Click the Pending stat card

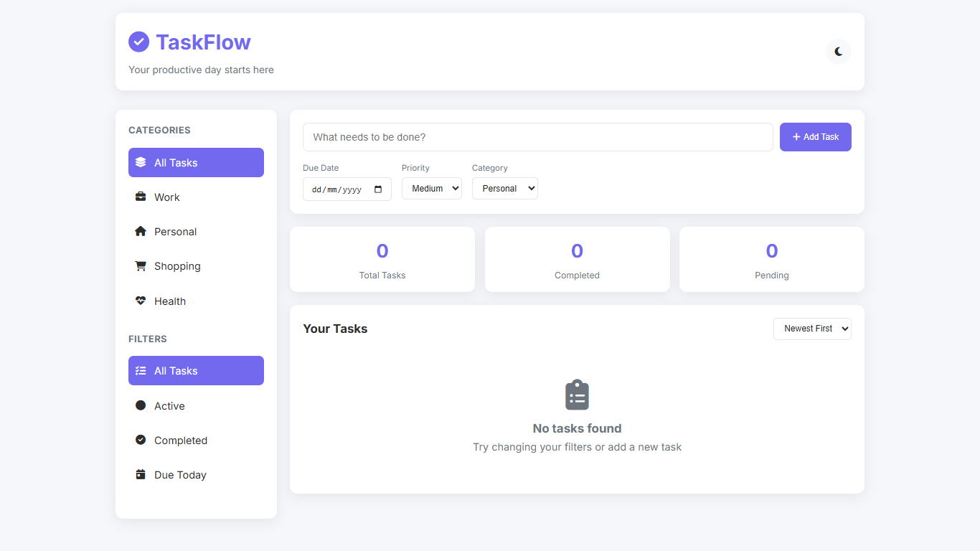click(772, 260)
